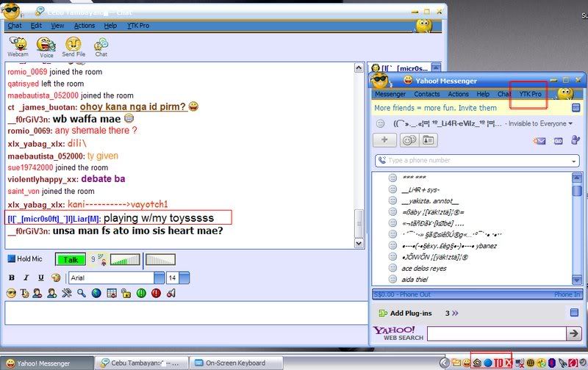Open the font size 14 dropdown
This screenshot has width=588, height=370.
184,278
